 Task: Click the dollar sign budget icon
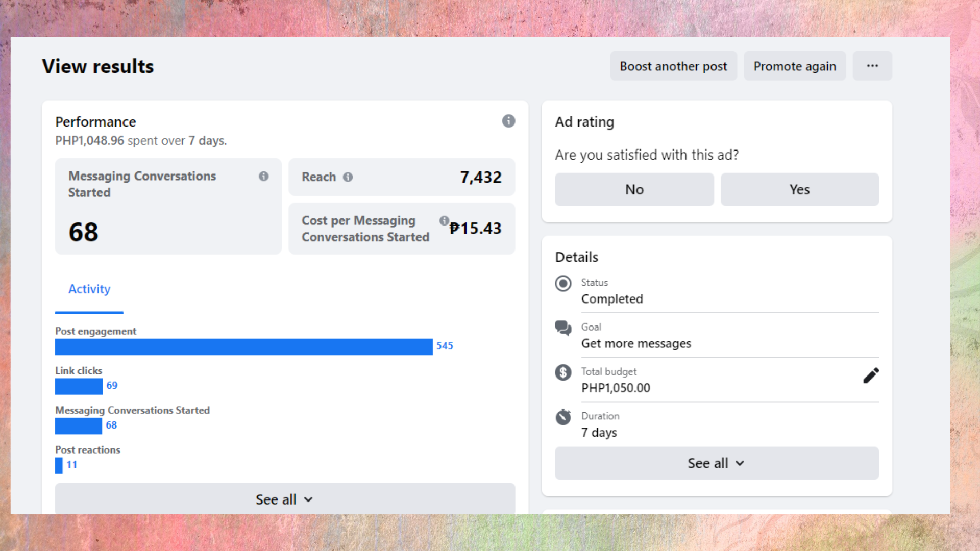(563, 372)
